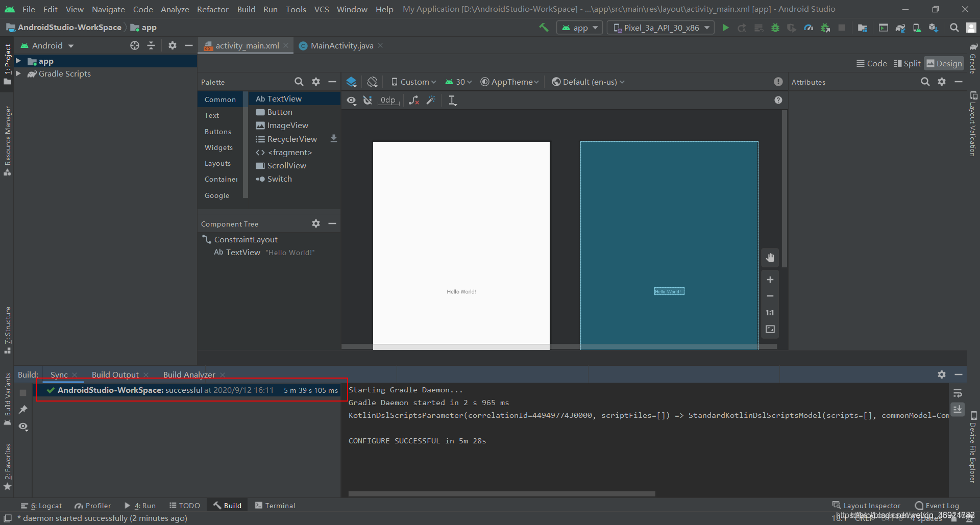Open Search Everywhere magnifier in toolbar
Screen dimensions: 980x525
pyautogui.click(x=954, y=28)
